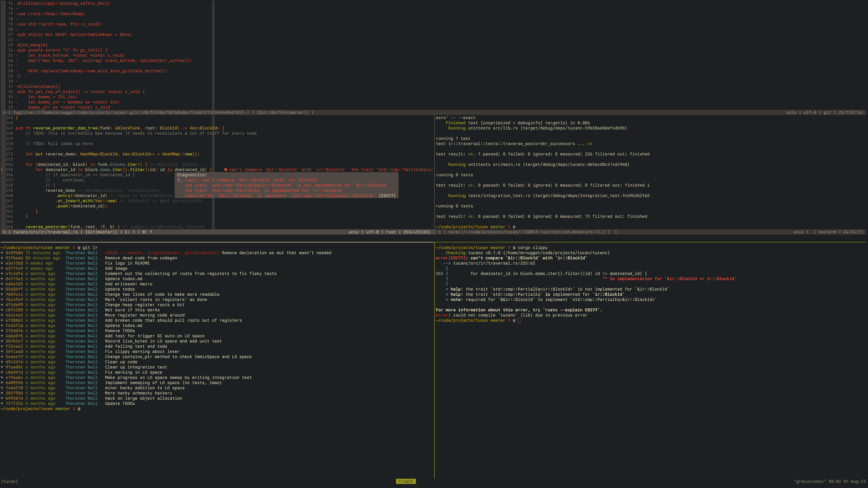Click the '!=' operator underlined on line 255

(x=170, y=170)
